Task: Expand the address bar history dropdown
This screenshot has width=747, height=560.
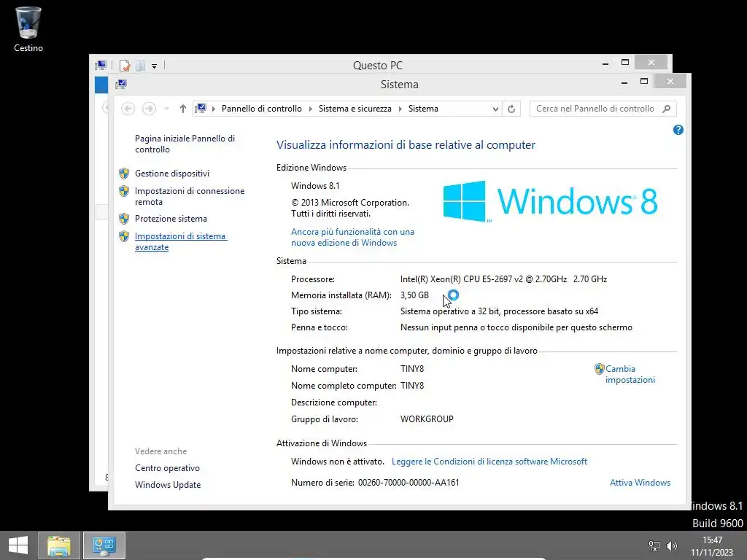Action: tap(495, 109)
